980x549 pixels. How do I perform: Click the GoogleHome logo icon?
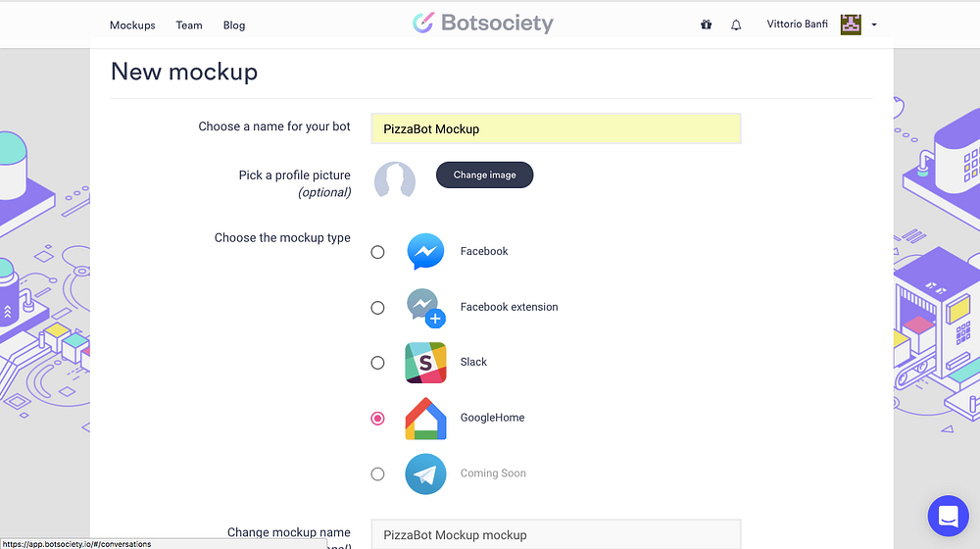pyautogui.click(x=425, y=419)
